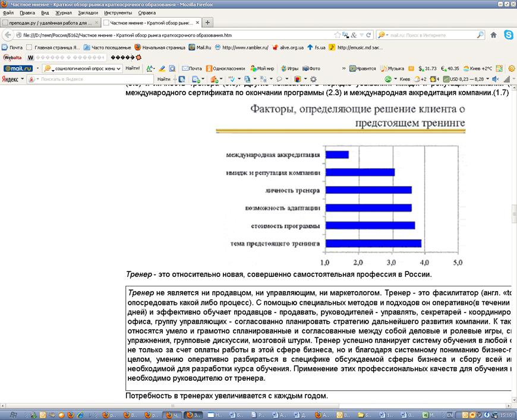Open the fs.ua bookmark
The width and height of the screenshot is (517, 420).
click(x=317, y=48)
